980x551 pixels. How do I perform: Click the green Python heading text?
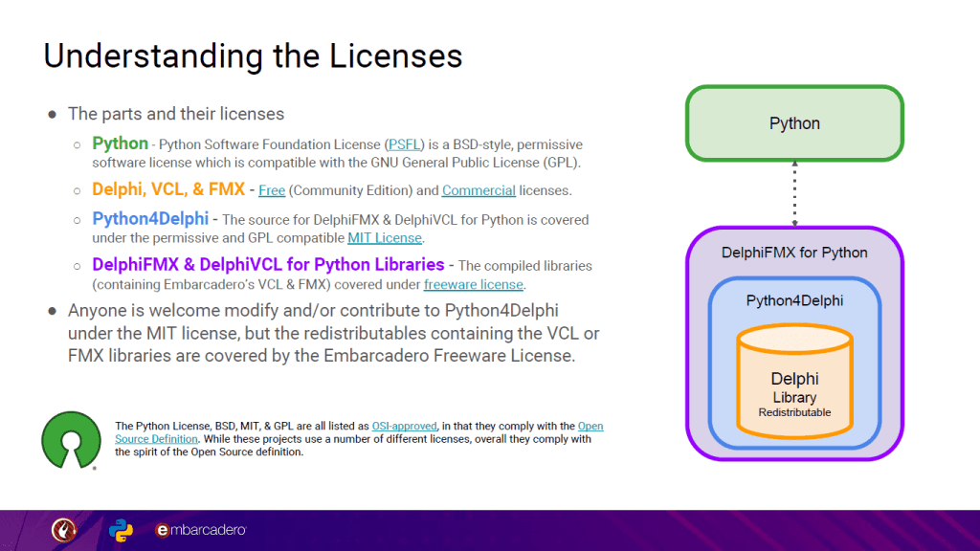[x=120, y=143]
